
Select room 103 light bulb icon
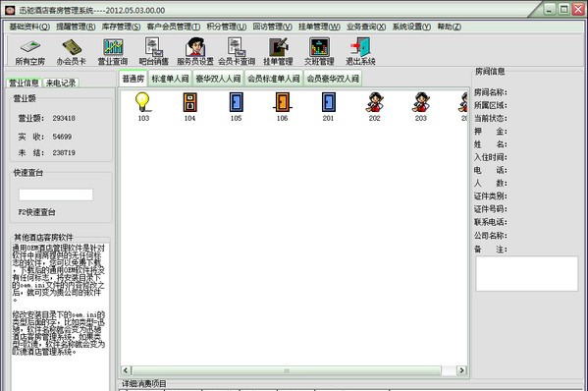143,102
